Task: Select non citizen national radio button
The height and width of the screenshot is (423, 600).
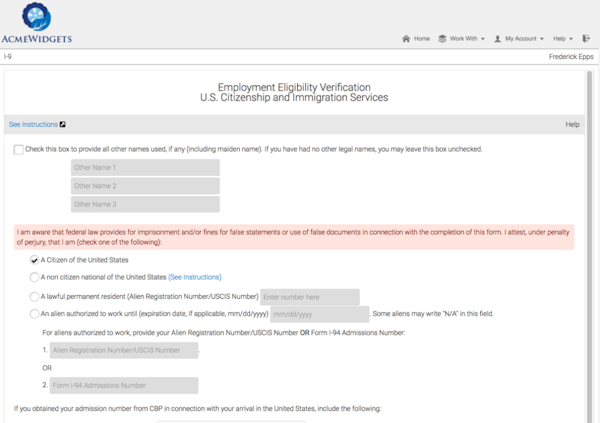Action: tap(35, 277)
